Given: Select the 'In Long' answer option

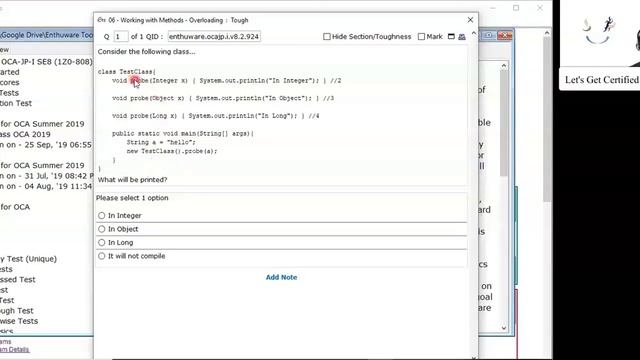Looking at the screenshot, I should [x=102, y=242].
